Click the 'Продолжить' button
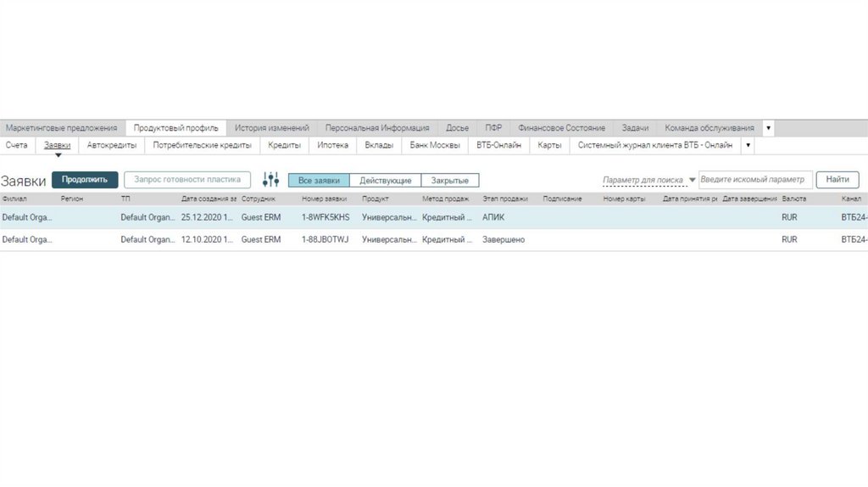The width and height of the screenshot is (868, 487). pyautogui.click(x=85, y=180)
